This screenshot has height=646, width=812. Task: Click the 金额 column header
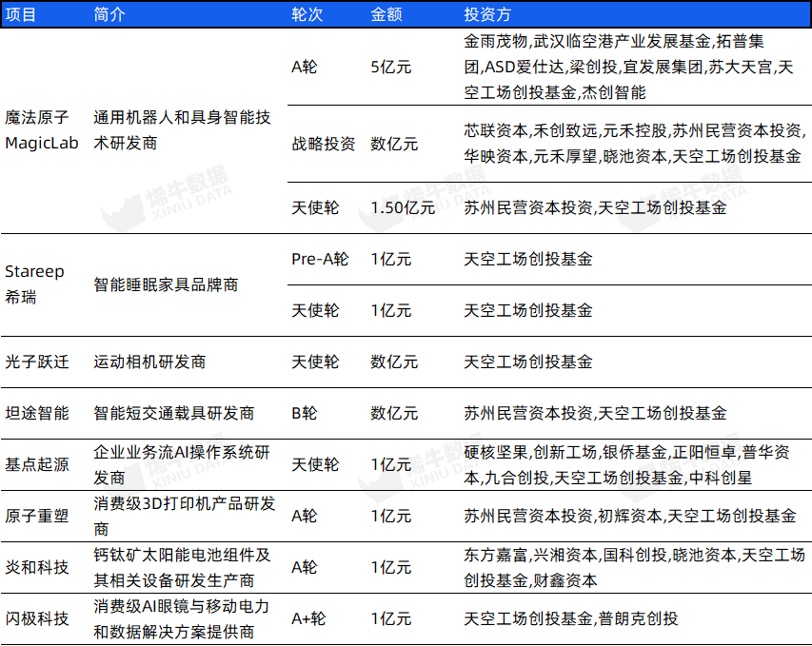[386, 14]
